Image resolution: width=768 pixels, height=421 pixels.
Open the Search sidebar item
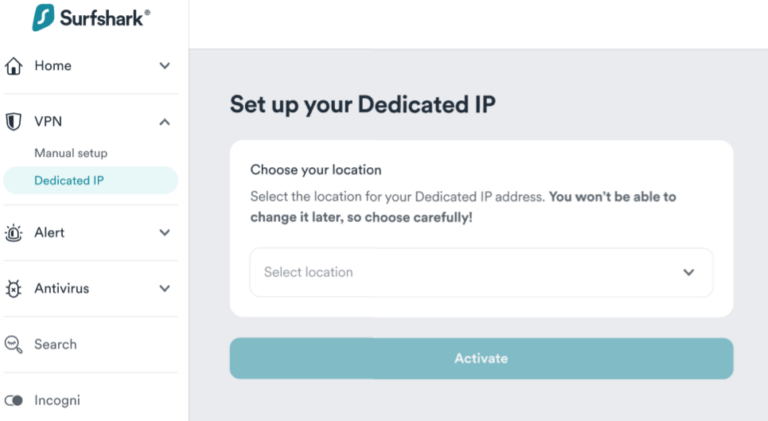coord(55,344)
